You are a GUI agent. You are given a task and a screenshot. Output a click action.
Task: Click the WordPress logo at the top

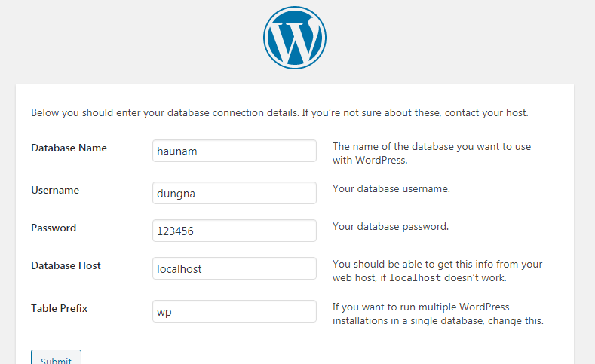pyautogui.click(x=295, y=38)
